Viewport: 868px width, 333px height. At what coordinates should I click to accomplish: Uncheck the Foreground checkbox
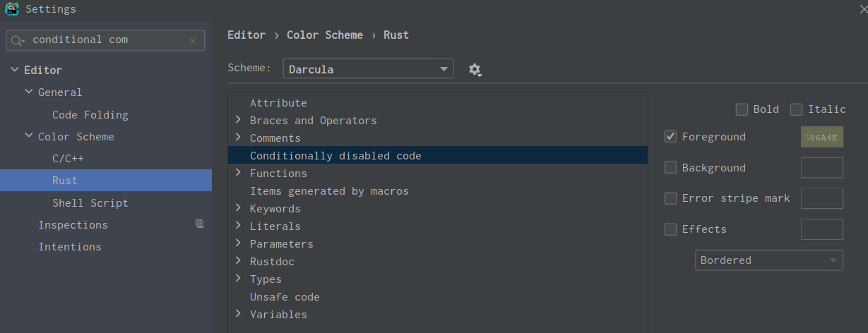pyautogui.click(x=671, y=137)
